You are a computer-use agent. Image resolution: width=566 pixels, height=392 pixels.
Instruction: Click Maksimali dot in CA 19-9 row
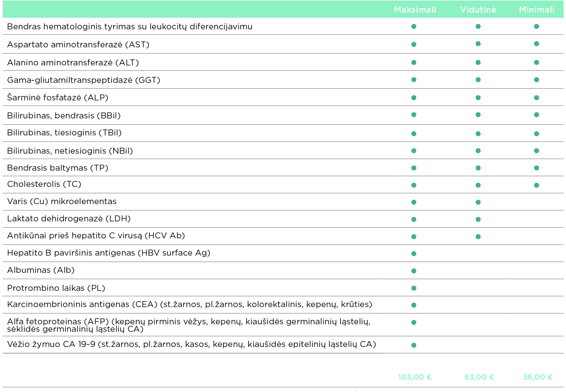pyautogui.click(x=414, y=345)
